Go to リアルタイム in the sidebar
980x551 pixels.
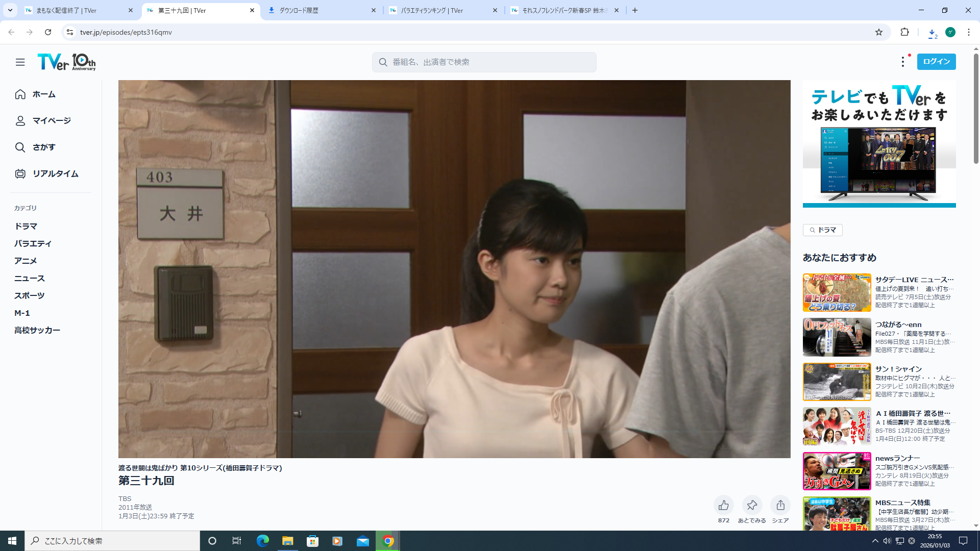55,173
